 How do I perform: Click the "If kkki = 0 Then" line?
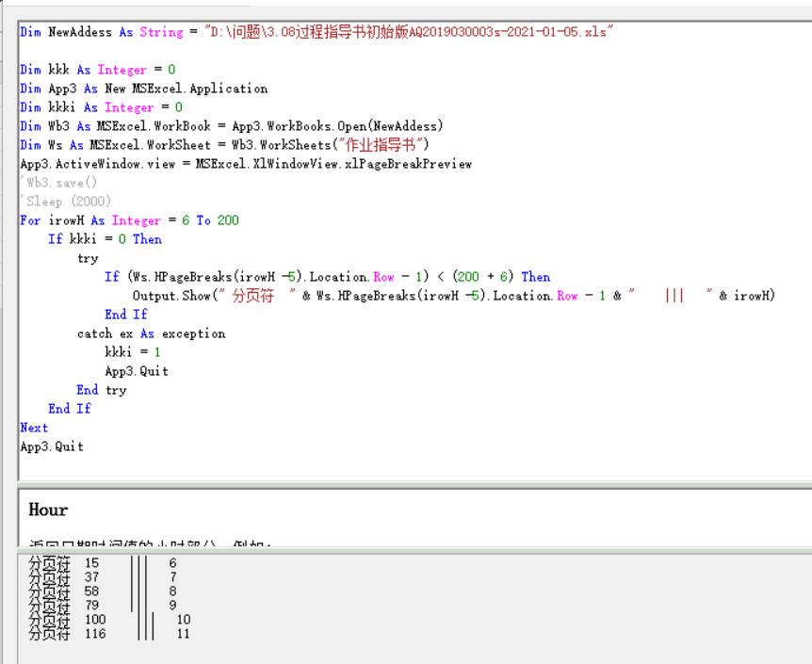point(105,239)
